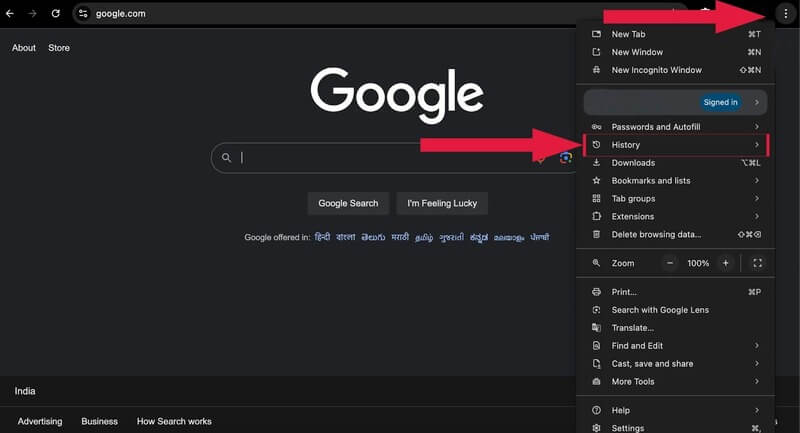
Task: Click the browser forward arrow
Action: coord(32,14)
